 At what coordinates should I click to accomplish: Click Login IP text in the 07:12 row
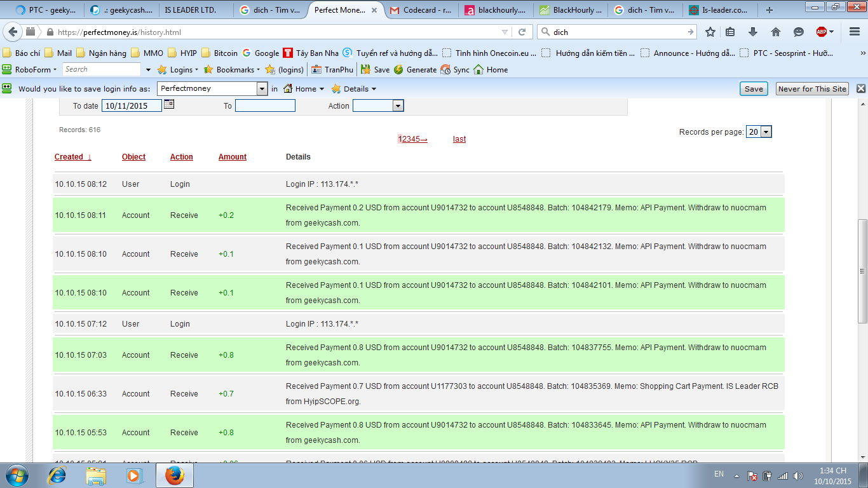coord(322,324)
